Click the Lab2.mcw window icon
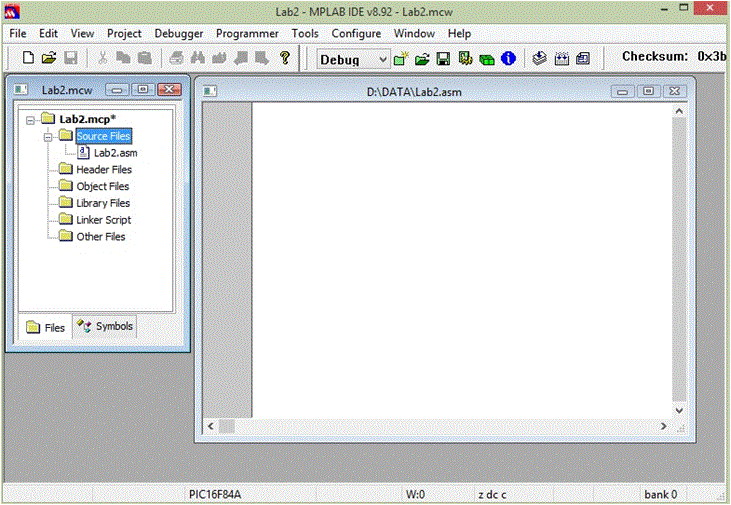 (21, 89)
